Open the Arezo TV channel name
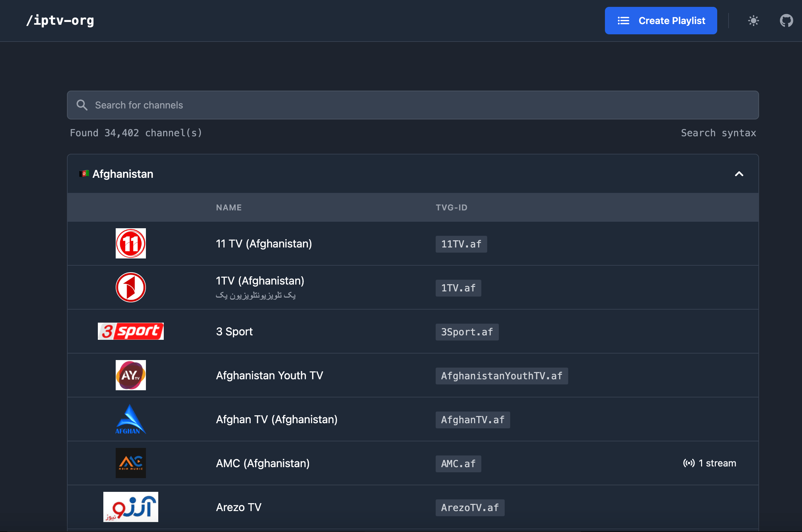Image resolution: width=802 pixels, height=532 pixels. pyautogui.click(x=239, y=507)
